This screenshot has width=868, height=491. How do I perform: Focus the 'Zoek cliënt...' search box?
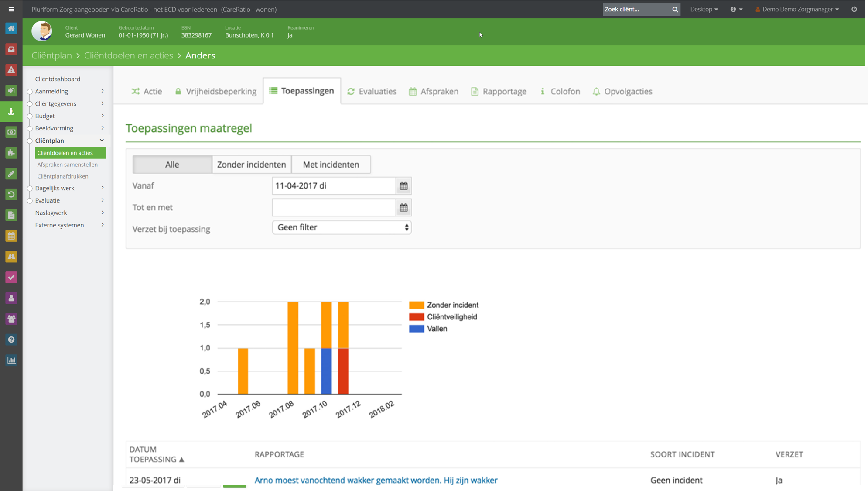(636, 9)
